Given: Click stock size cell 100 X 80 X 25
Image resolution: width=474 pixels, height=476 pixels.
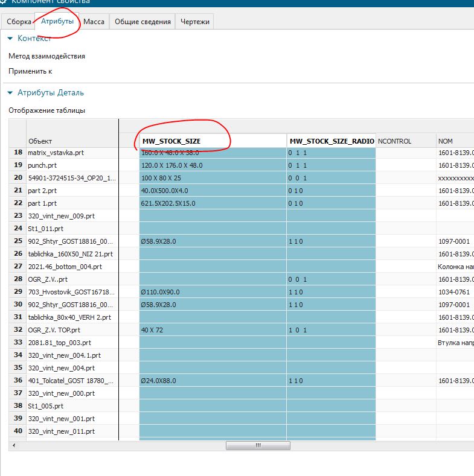Looking at the screenshot, I should [x=213, y=178].
